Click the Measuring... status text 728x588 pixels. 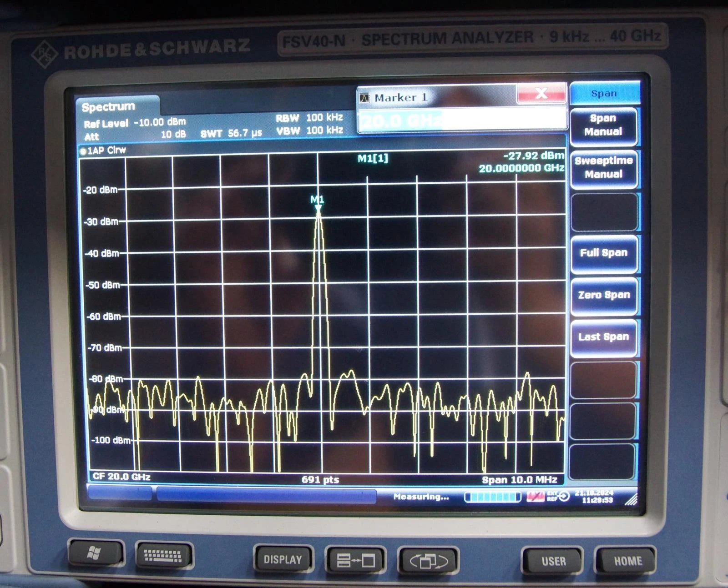pos(421,497)
